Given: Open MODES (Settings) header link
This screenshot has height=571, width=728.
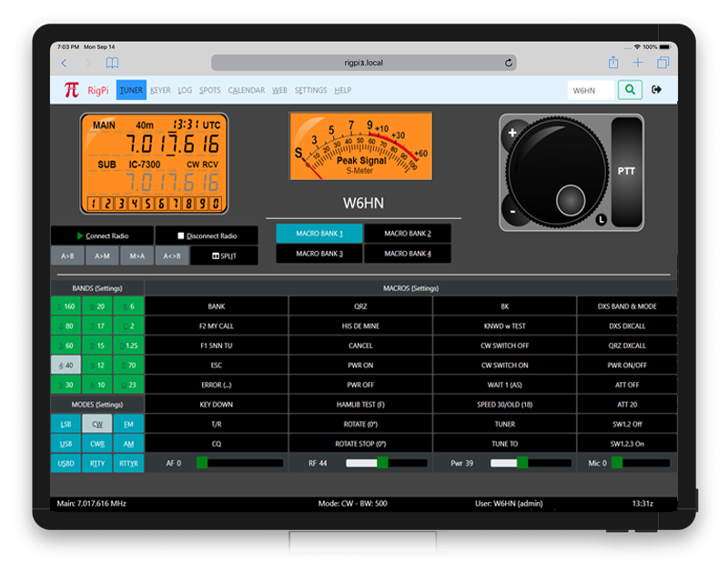Looking at the screenshot, I should (97, 405).
